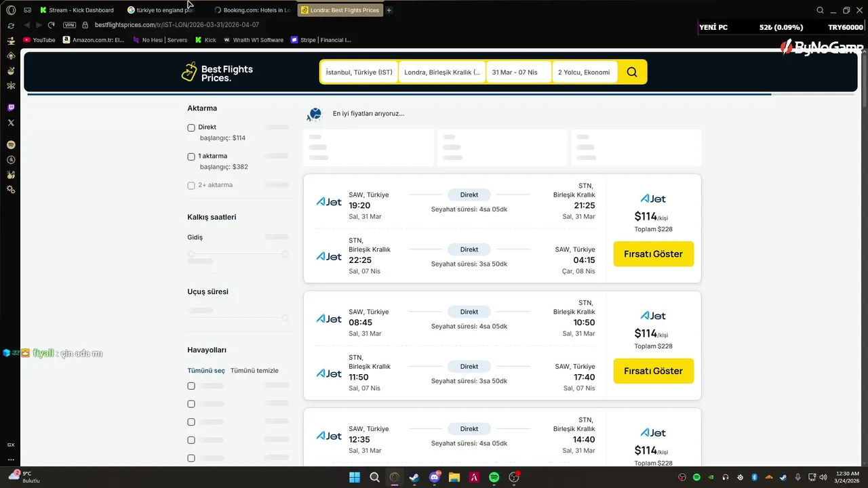Select the Londra: Best Flights Prices tab
868x488 pixels.
340,10
